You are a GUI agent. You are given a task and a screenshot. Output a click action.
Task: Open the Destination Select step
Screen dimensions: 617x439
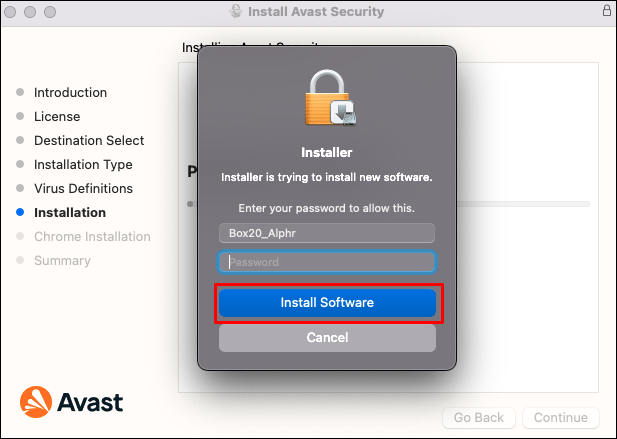[89, 141]
